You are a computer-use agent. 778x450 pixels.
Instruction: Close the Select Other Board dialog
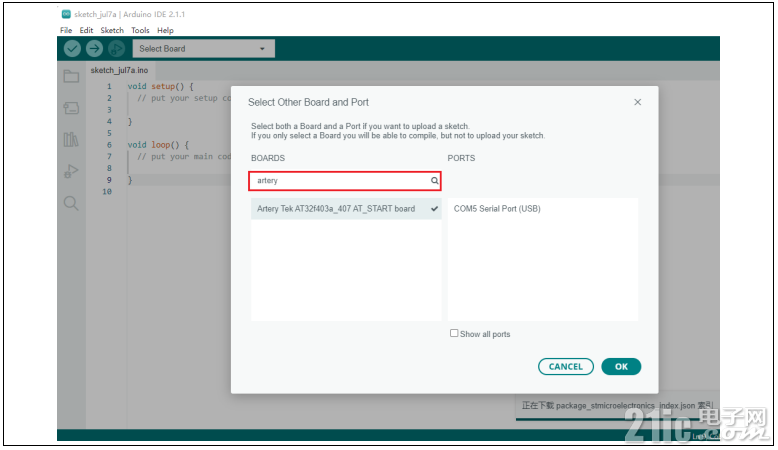point(638,102)
